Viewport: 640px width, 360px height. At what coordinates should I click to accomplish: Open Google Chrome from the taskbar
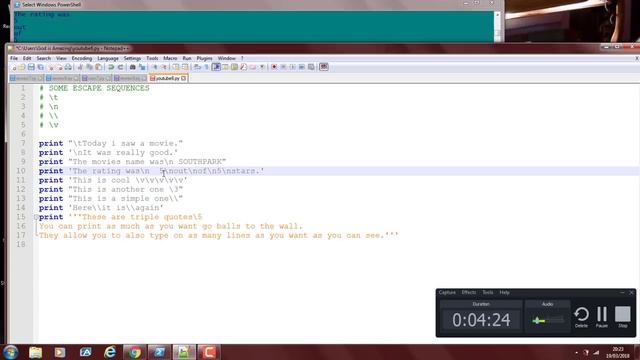(x=134, y=352)
